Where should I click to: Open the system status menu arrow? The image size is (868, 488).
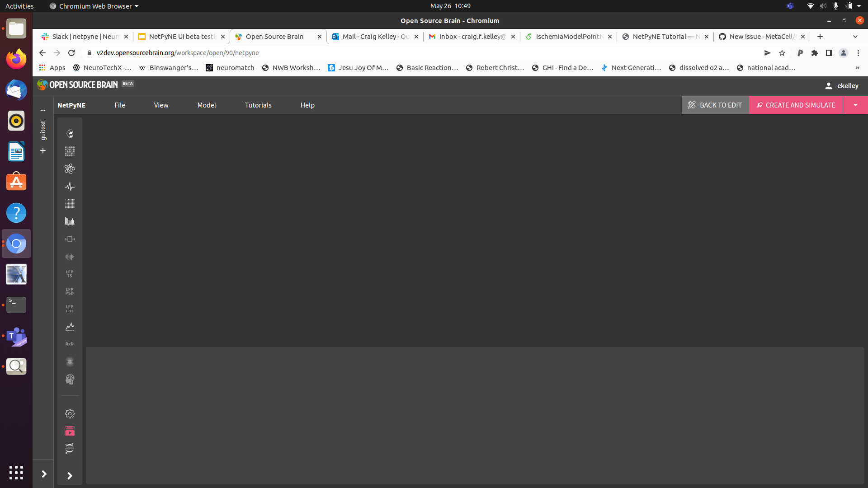click(859, 6)
